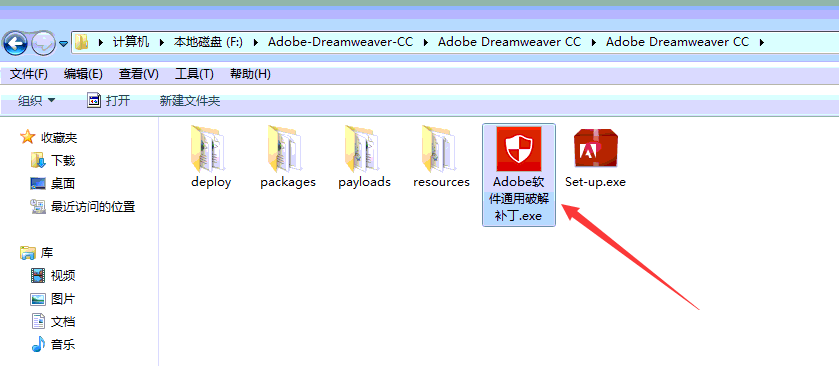
Task: Select 视频 library in navigation pane
Action: point(63,276)
